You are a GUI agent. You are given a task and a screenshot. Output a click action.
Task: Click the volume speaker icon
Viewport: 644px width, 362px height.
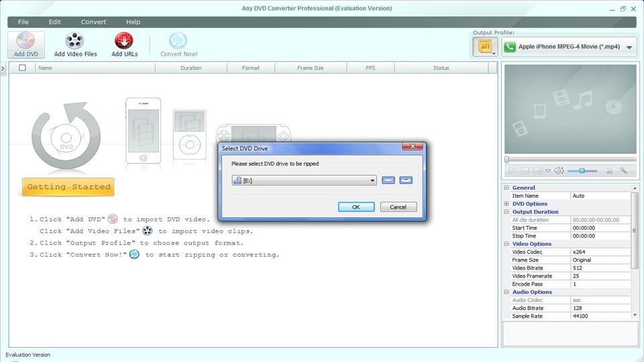coord(559,171)
